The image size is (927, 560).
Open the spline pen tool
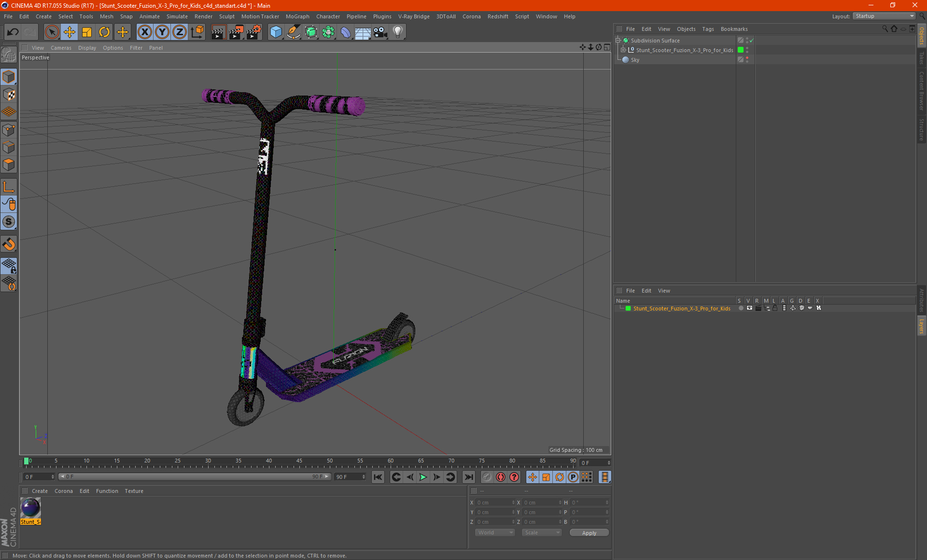[294, 32]
